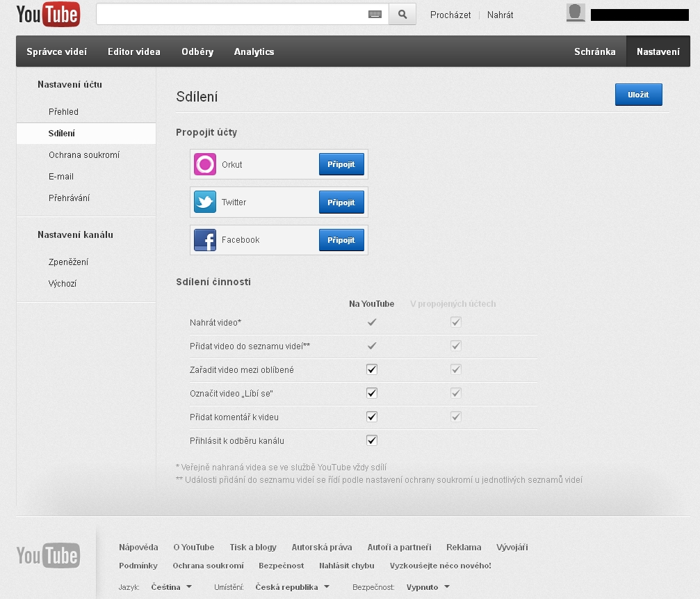This screenshot has width=700, height=599.
Task: Open the on-screen keyboard icon in search box
Action: (375, 15)
